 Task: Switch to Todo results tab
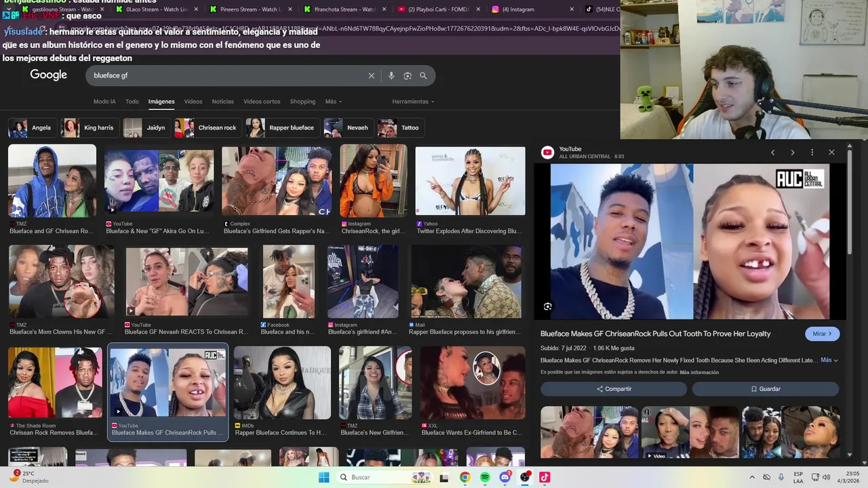coord(132,102)
